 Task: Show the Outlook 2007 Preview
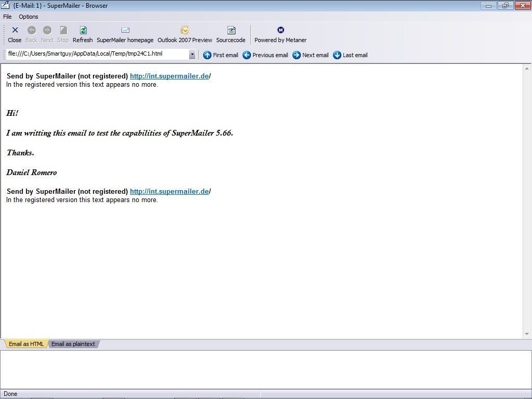pos(184,35)
